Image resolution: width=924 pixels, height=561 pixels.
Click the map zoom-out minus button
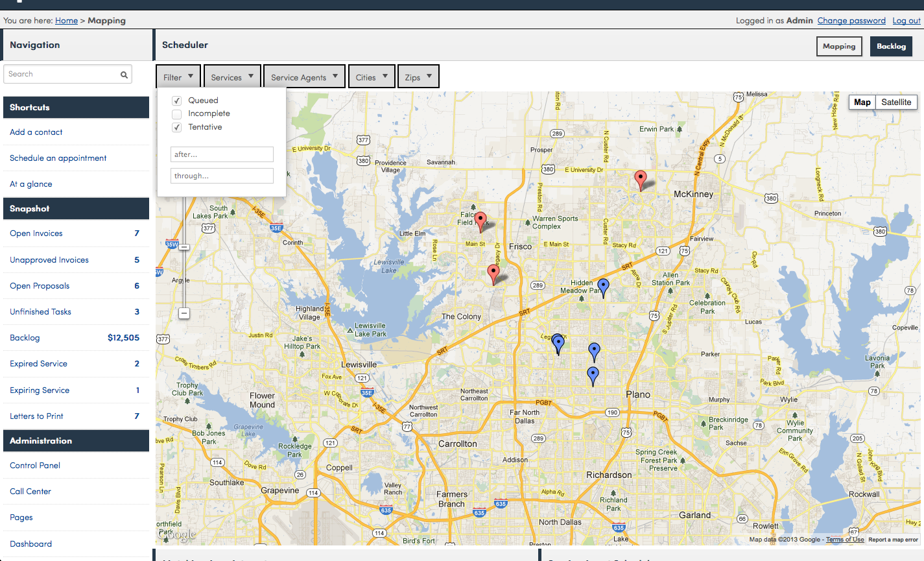tap(184, 313)
